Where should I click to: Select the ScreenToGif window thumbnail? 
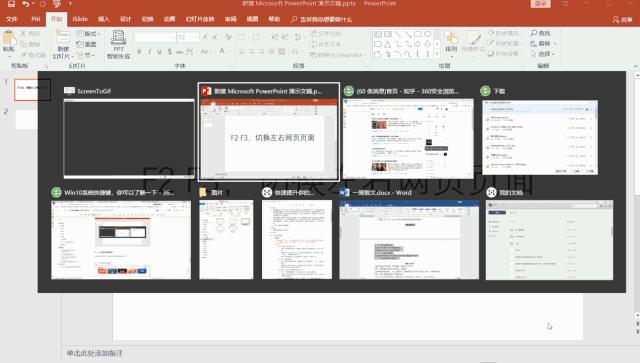pos(129,139)
